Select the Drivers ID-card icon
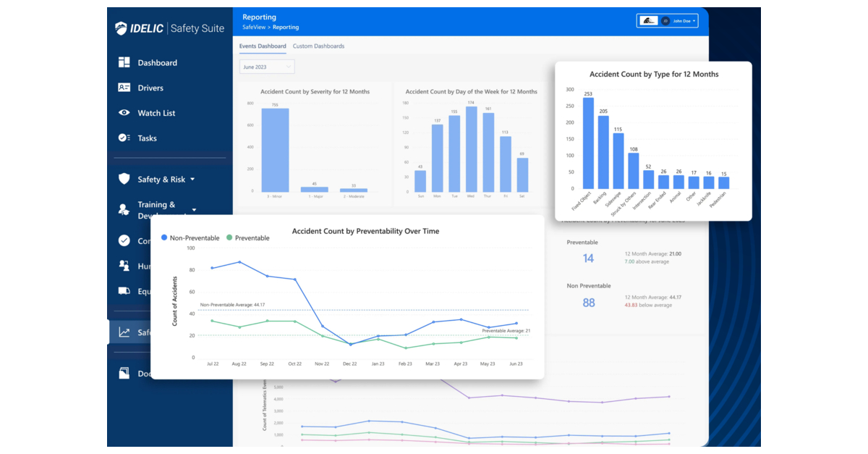 tap(125, 88)
